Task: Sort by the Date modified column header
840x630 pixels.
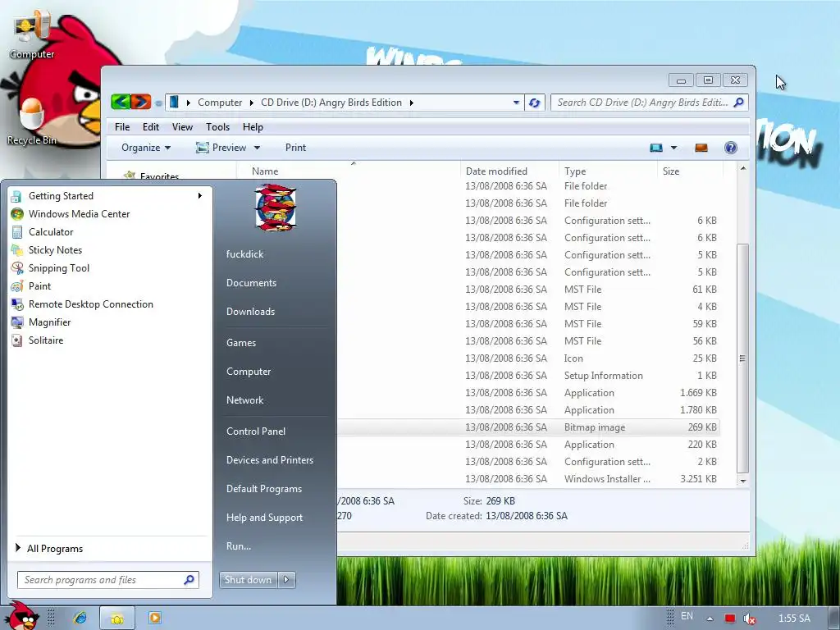Action: click(x=509, y=171)
